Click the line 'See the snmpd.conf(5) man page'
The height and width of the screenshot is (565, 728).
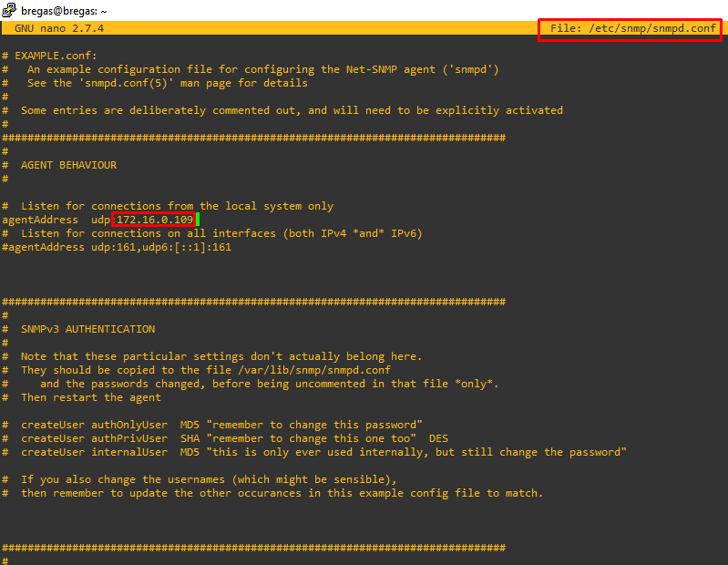(x=155, y=83)
